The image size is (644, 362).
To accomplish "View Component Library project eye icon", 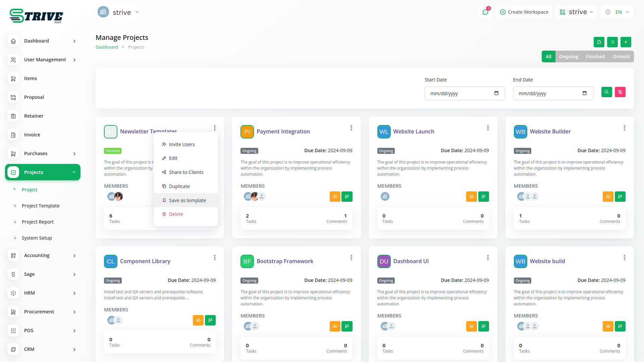I will tap(198, 320).
